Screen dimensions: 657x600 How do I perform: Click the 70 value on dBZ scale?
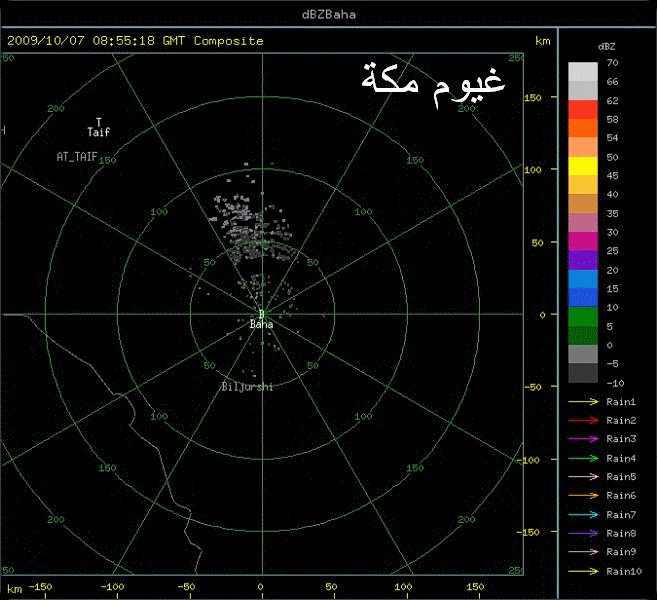pyautogui.click(x=612, y=63)
